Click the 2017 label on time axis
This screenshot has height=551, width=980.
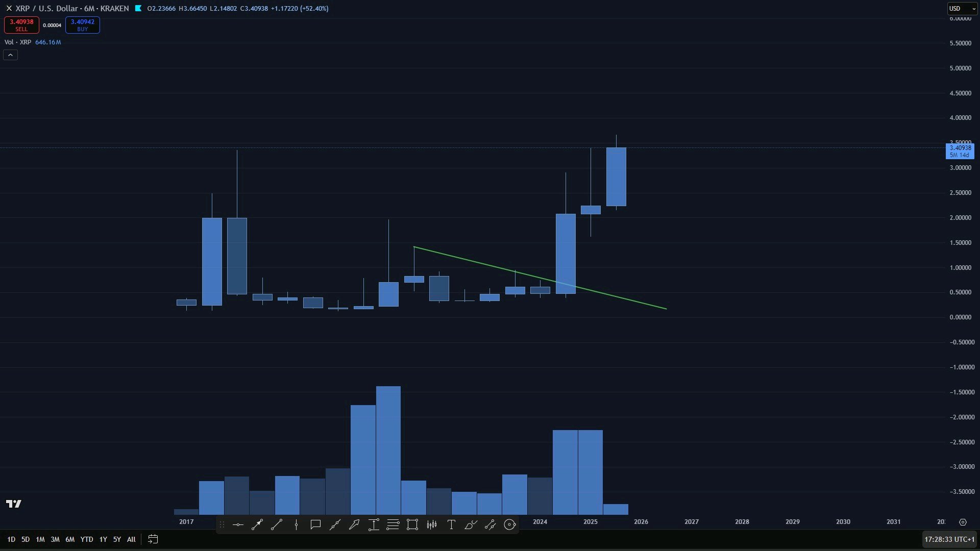point(186,522)
